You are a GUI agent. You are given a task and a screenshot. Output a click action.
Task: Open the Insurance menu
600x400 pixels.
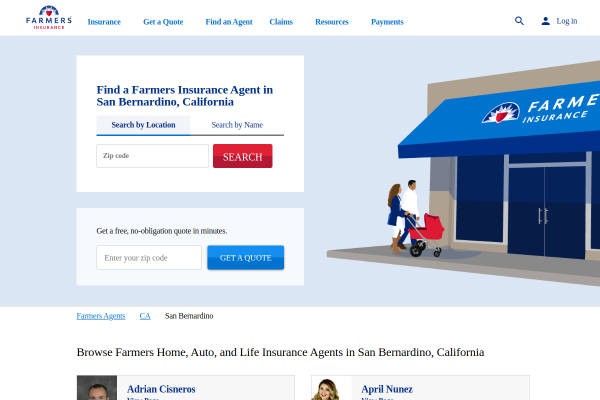point(104,22)
